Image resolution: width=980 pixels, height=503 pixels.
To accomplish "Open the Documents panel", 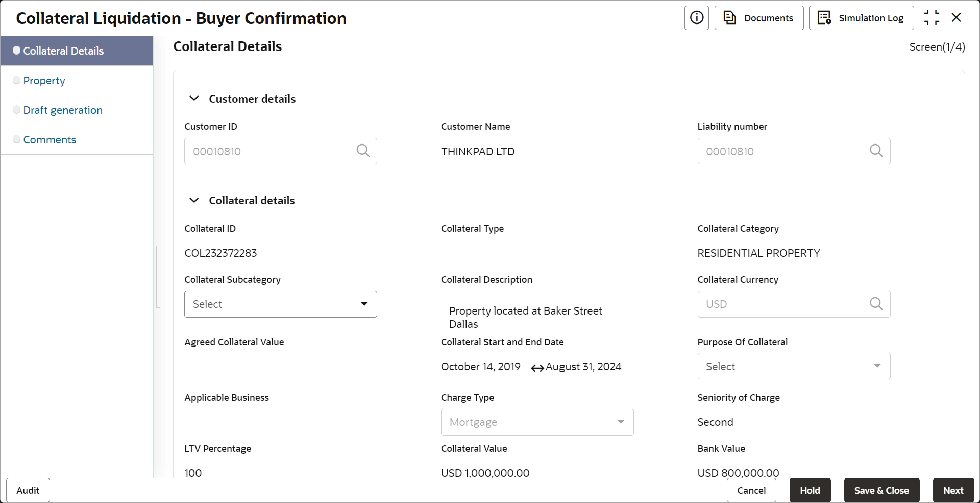I will (758, 18).
